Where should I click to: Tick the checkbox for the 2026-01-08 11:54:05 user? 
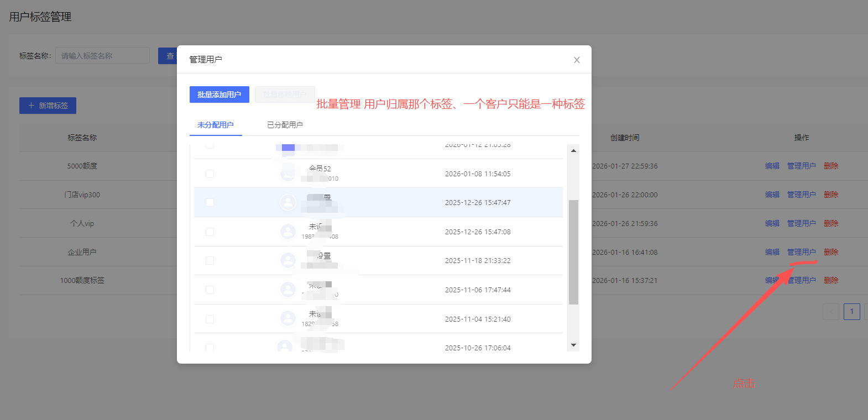pyautogui.click(x=210, y=174)
